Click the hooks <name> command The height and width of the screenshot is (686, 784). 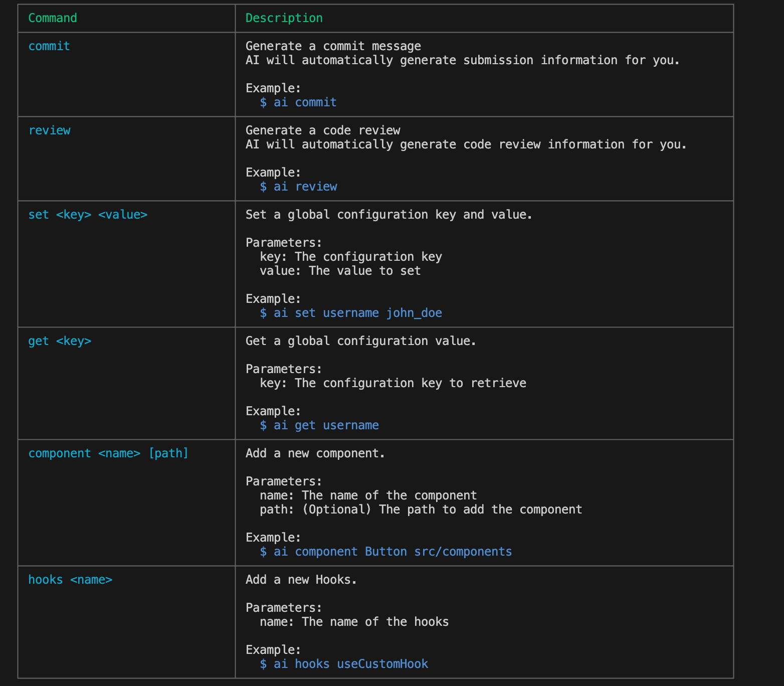(71, 579)
